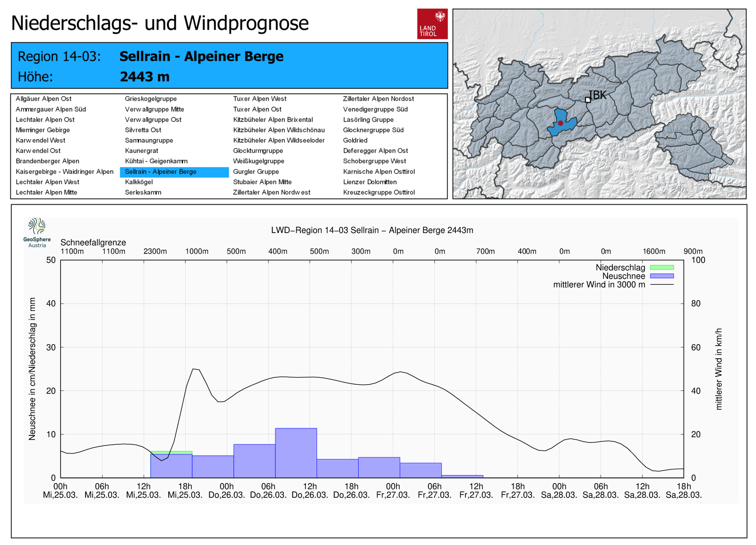
Task: Open Lienzer Dolomiten forecast
Action: [369, 182]
